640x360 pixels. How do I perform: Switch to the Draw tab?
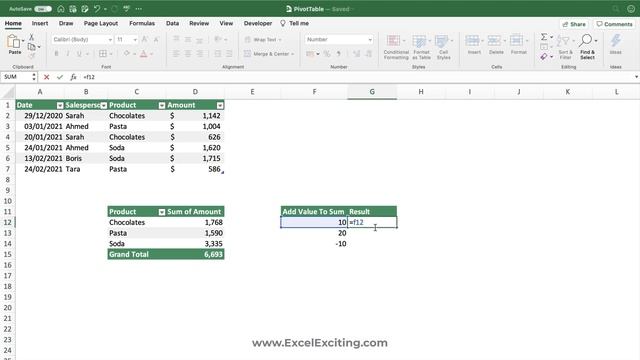click(66, 23)
